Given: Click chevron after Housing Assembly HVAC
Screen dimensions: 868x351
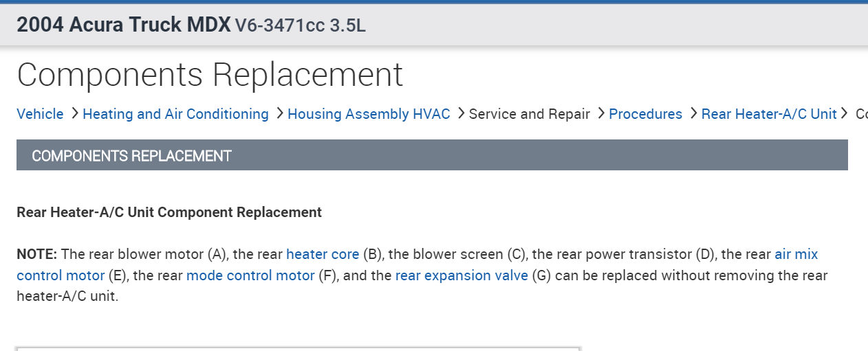Looking at the screenshot, I should pos(461,113).
